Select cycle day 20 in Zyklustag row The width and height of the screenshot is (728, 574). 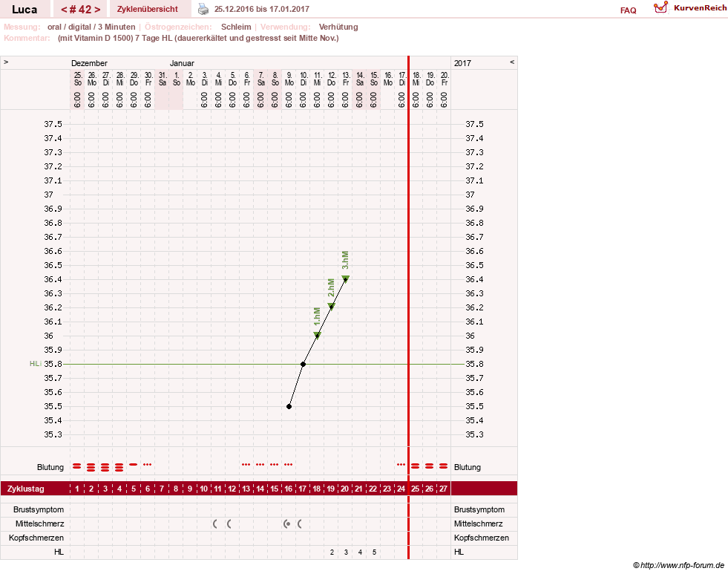pos(344,489)
